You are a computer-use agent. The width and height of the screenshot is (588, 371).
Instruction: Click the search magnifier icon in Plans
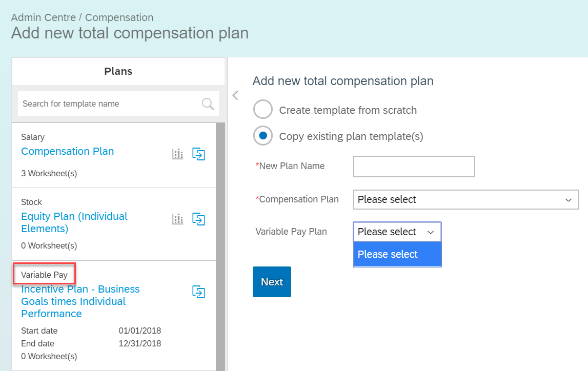pyautogui.click(x=208, y=104)
